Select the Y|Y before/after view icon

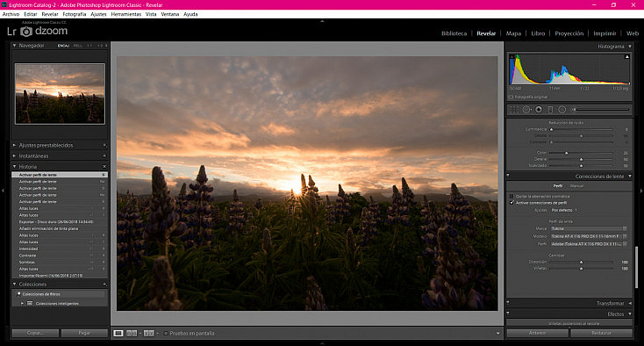coord(148,333)
